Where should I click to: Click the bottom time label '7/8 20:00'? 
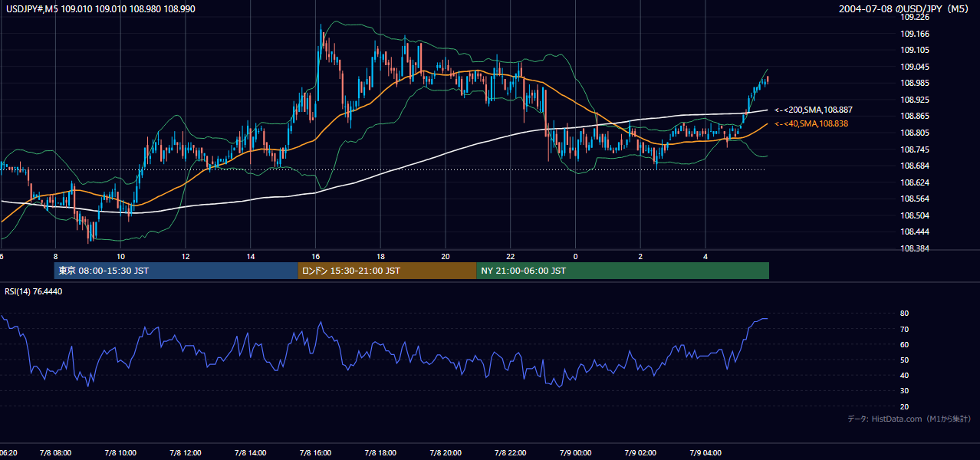[446, 453]
